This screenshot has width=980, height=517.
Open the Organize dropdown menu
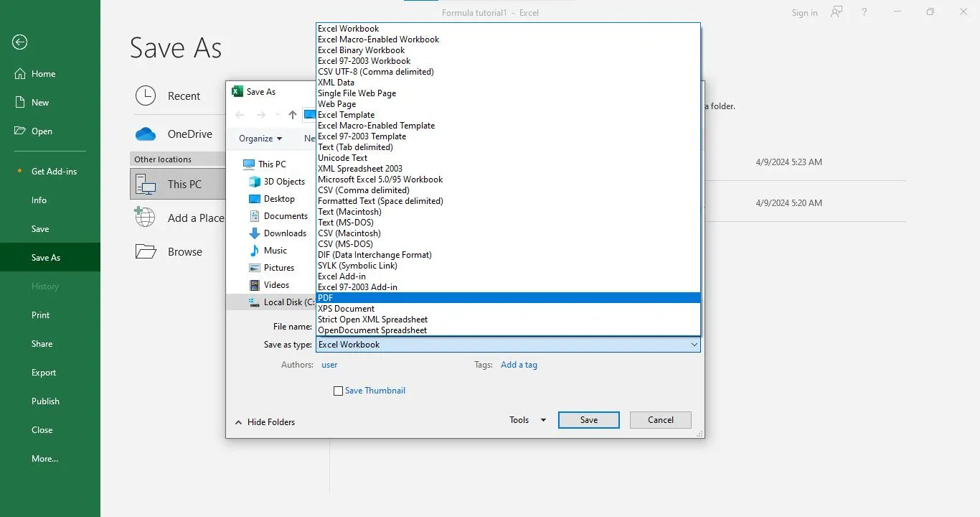[x=259, y=138]
